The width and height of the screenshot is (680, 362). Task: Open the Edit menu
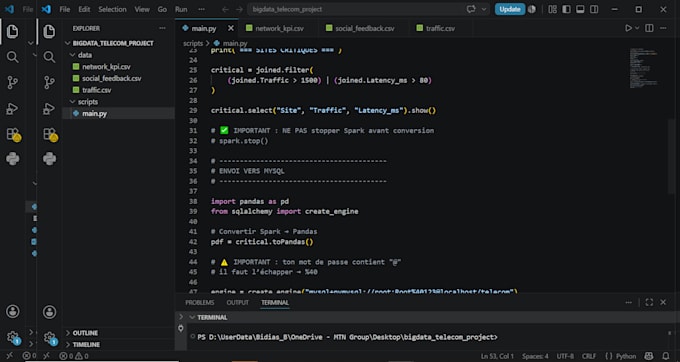(x=84, y=9)
